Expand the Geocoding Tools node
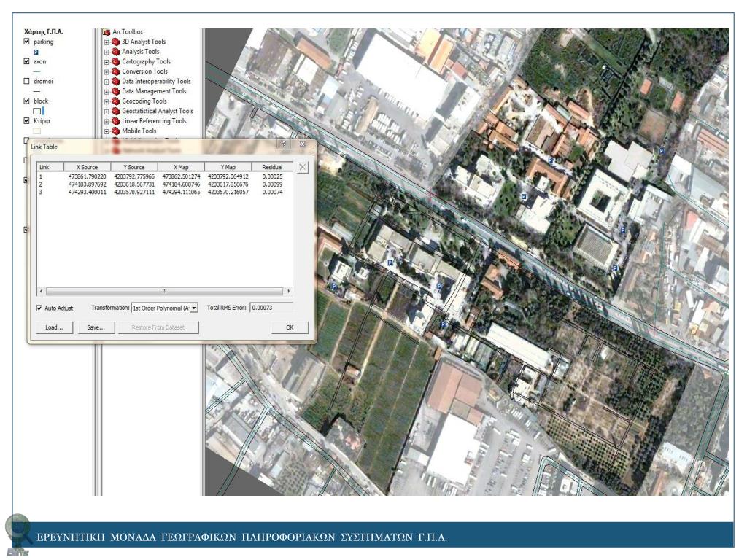 107,101
